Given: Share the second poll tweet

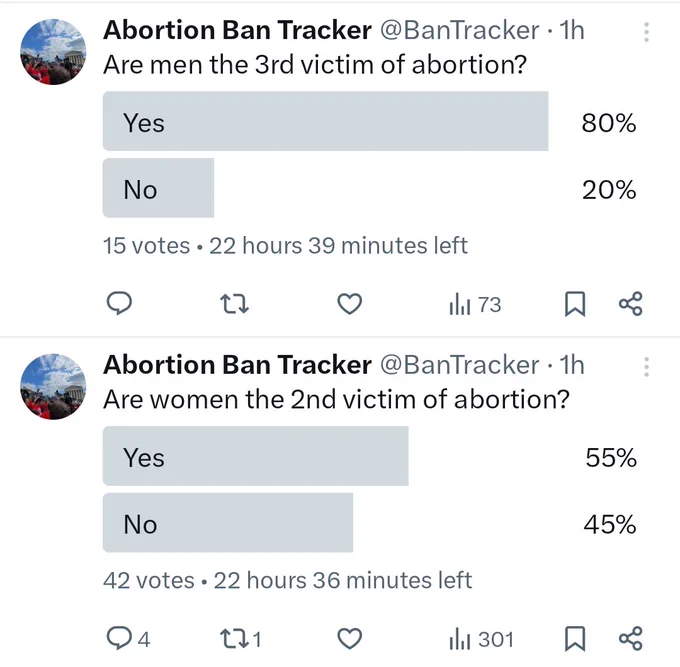Looking at the screenshot, I should pos(631,638).
